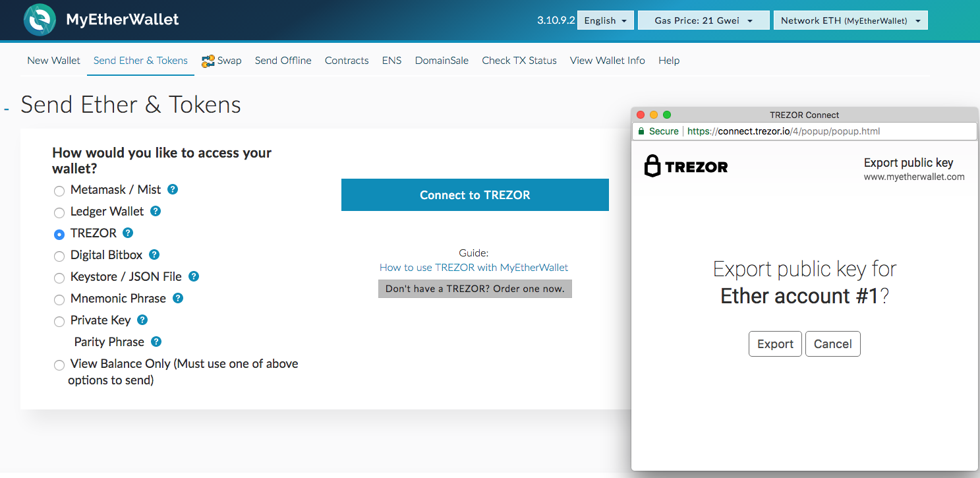Image resolution: width=980 pixels, height=478 pixels.
Task: Click Cancel in the TREZOR Connect popup
Action: [x=833, y=344]
